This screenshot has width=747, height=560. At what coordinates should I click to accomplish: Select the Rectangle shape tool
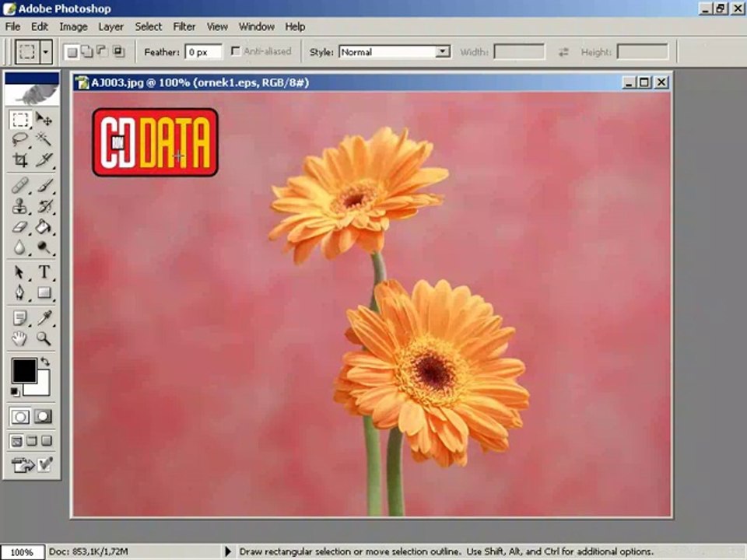(x=44, y=292)
